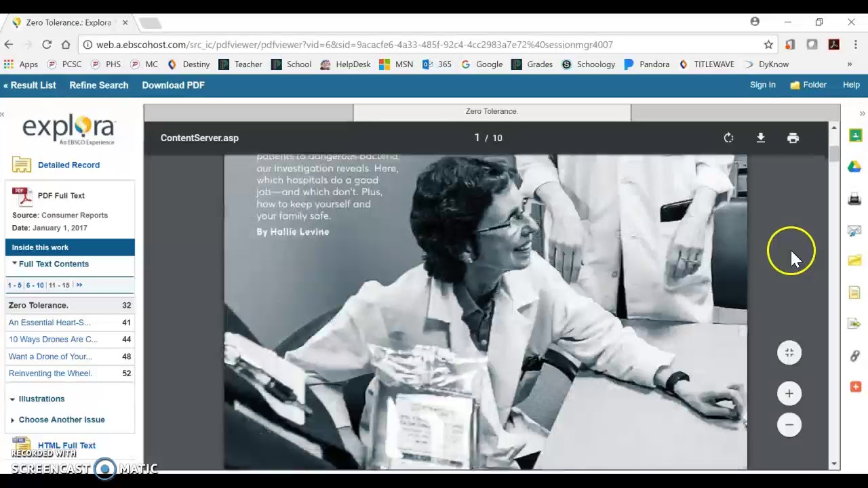Fit the PDF page to the viewer

pyautogui.click(x=789, y=352)
